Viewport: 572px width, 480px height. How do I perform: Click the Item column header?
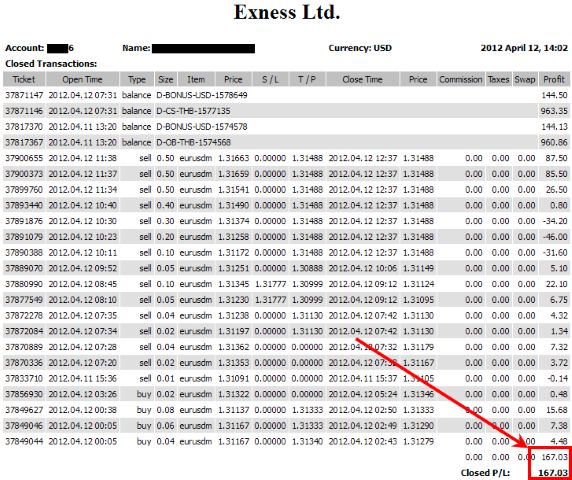click(x=196, y=79)
